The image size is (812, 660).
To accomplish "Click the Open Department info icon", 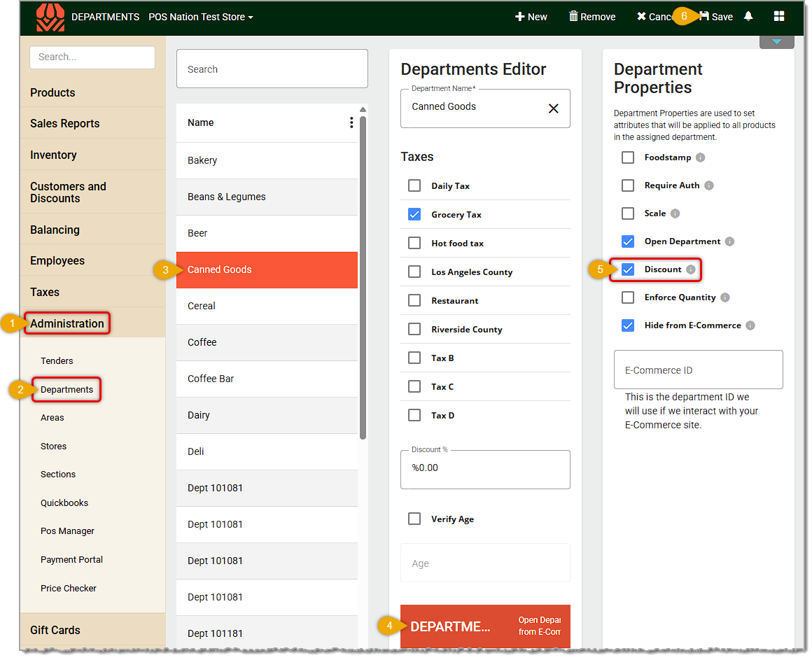I will 729,241.
